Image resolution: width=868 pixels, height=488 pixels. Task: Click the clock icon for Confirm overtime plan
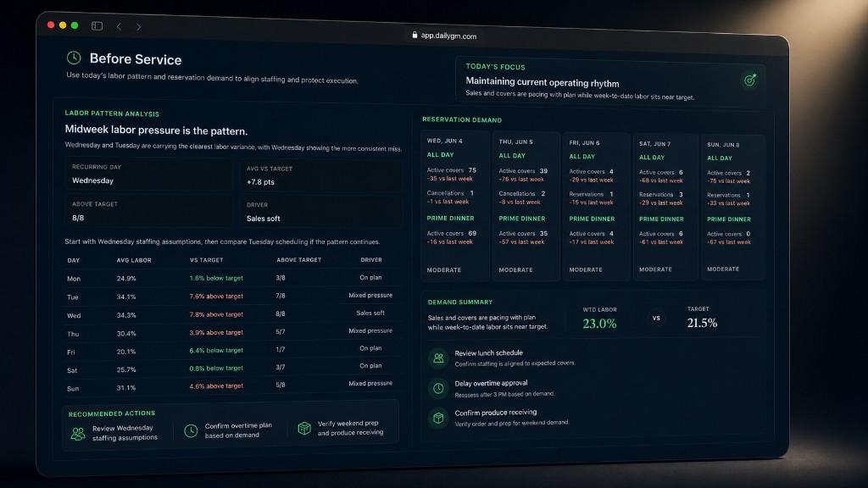point(191,431)
